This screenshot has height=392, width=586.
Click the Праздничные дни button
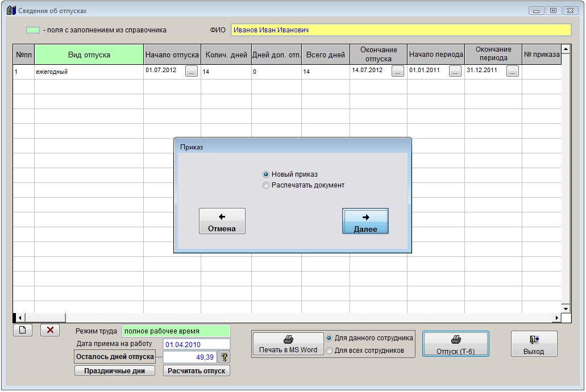(115, 371)
